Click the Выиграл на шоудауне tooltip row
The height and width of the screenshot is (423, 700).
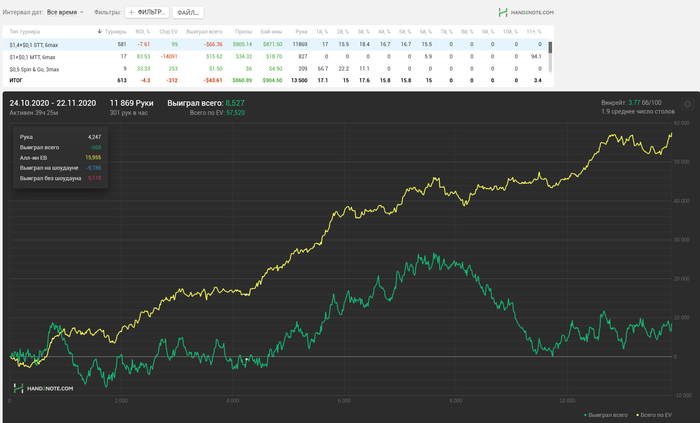(x=60, y=168)
